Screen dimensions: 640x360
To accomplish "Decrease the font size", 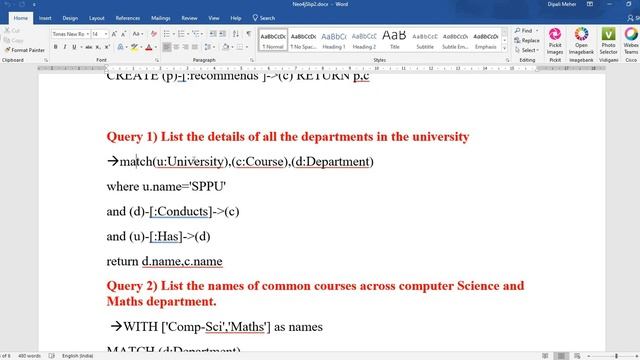I will pos(123,34).
